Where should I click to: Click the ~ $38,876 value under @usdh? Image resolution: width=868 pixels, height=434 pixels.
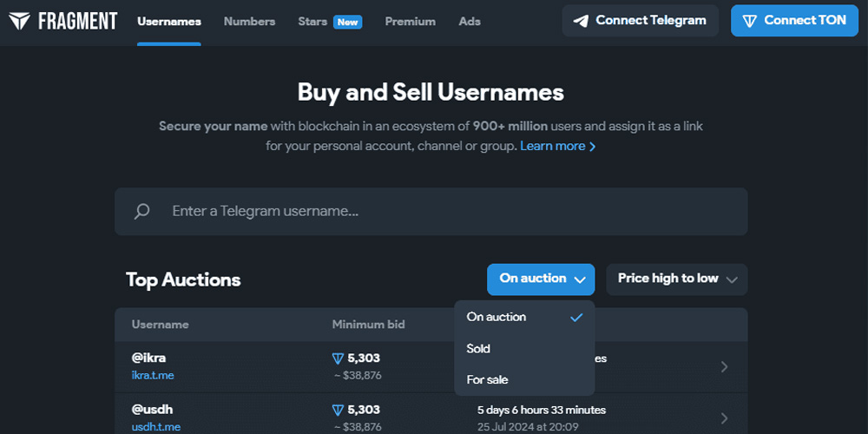357,427
